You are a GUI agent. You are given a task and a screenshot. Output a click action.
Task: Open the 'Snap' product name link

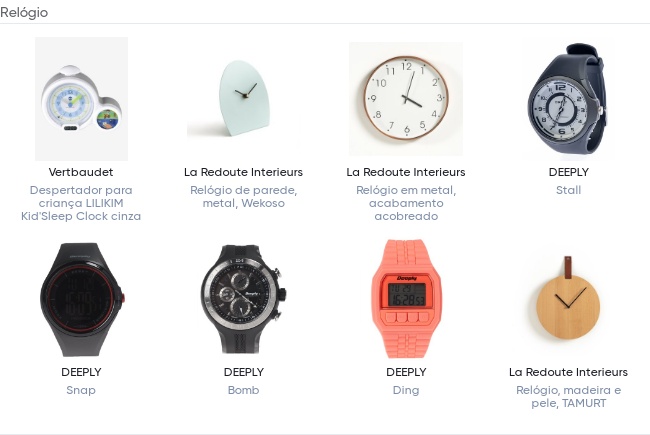pyautogui.click(x=81, y=390)
